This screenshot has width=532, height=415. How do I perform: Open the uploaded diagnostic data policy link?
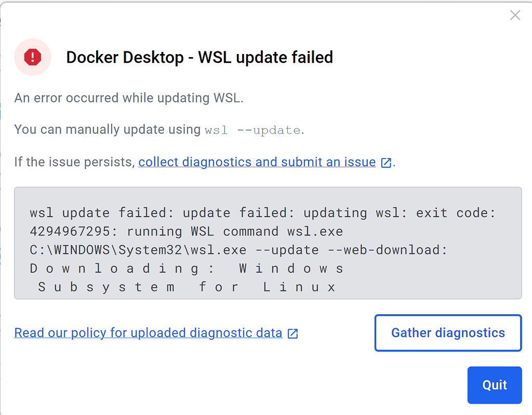coord(148,333)
